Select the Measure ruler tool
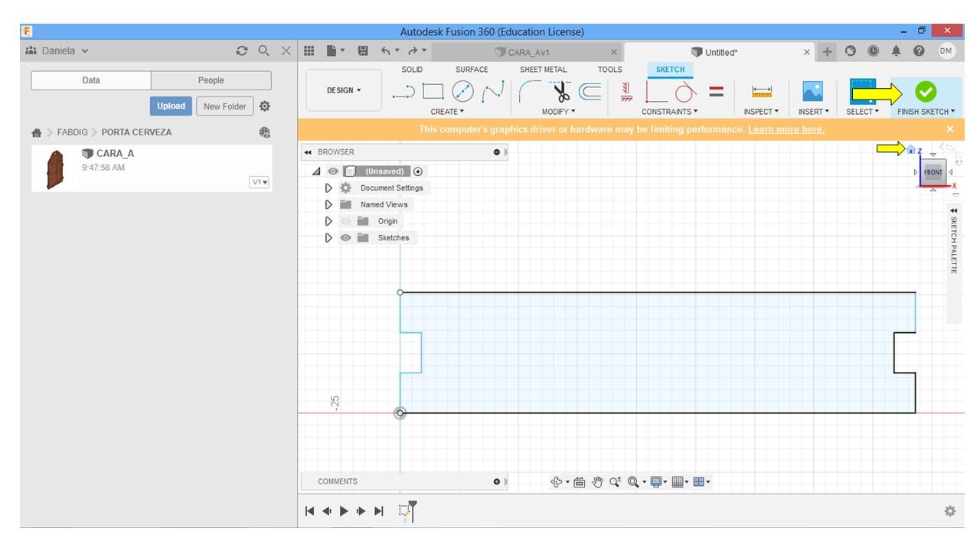 point(762,92)
